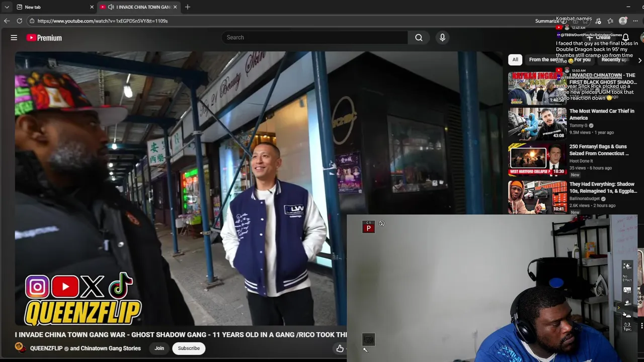Open the YouTube notifications bell

click(625, 38)
